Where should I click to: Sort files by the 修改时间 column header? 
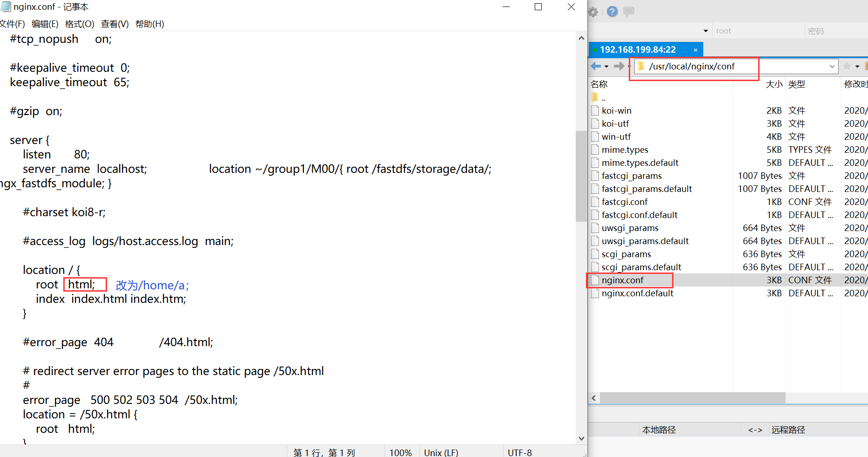click(x=855, y=84)
